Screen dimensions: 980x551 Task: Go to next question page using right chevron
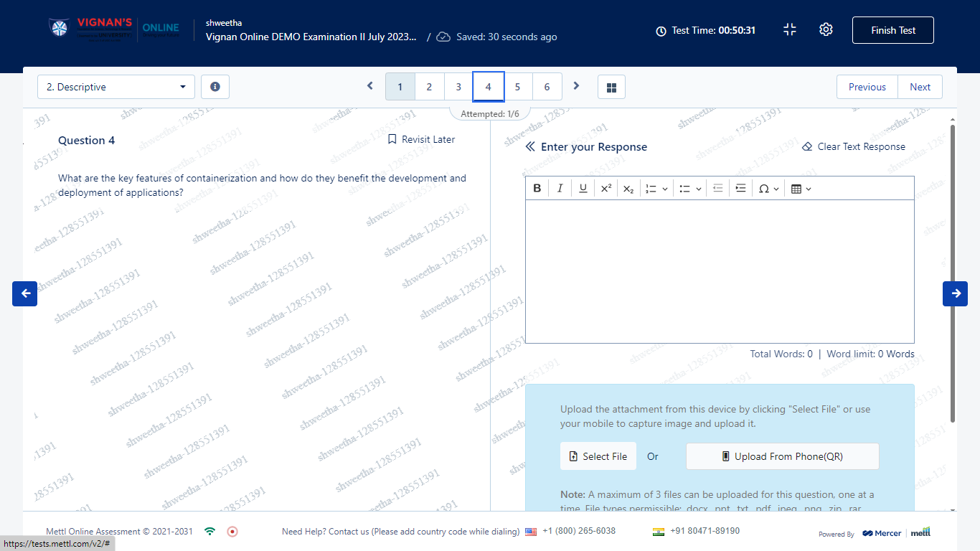(576, 86)
